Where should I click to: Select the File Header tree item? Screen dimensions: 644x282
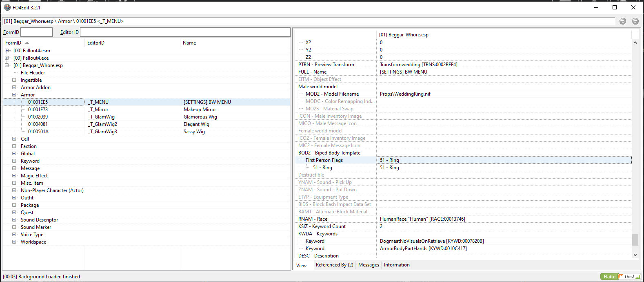coord(33,73)
